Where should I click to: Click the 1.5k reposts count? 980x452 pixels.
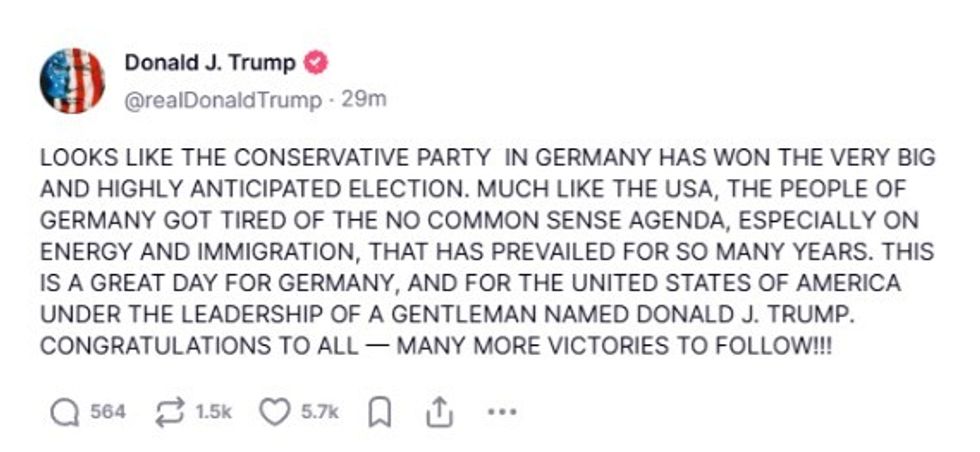pos(214,412)
